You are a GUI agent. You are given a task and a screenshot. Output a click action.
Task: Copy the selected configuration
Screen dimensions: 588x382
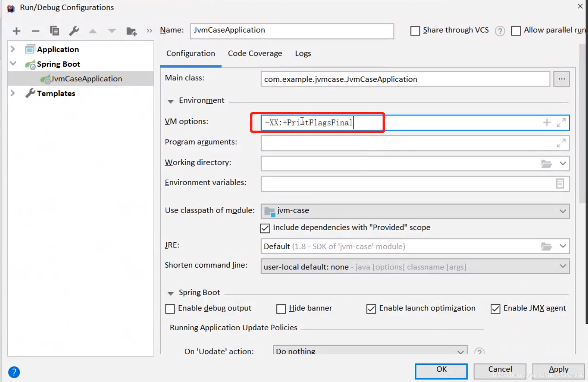(55, 31)
